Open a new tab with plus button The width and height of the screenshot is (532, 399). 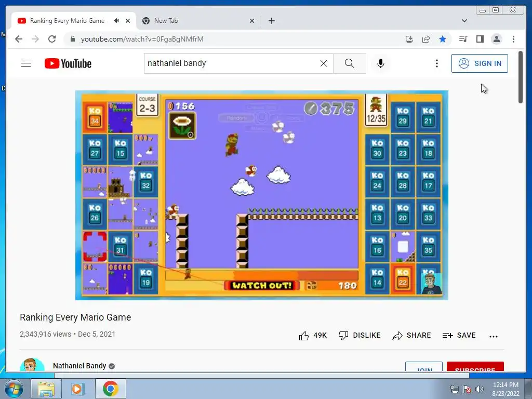[x=271, y=21]
